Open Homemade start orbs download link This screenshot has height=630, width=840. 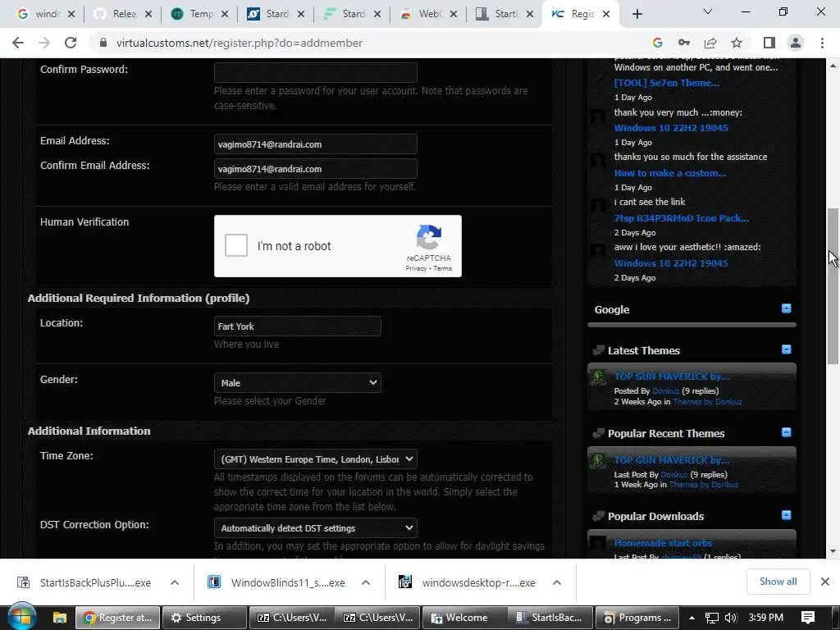(663, 543)
